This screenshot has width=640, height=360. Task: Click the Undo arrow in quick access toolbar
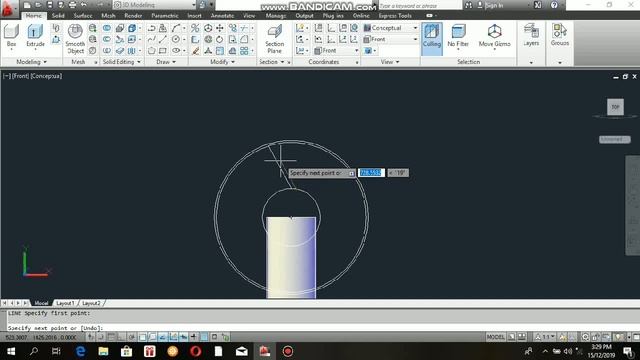[84, 5]
